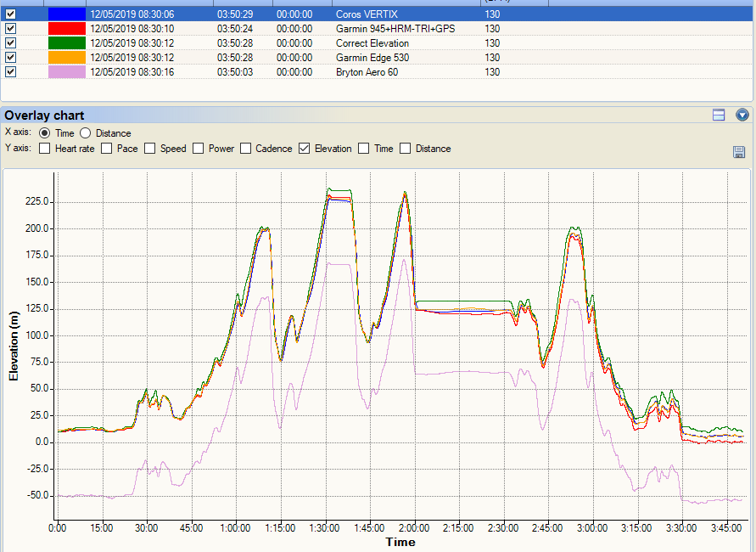Click the start time 12/05/2019 08:30:10
Viewport: 756px width, 552px height.
coord(132,29)
